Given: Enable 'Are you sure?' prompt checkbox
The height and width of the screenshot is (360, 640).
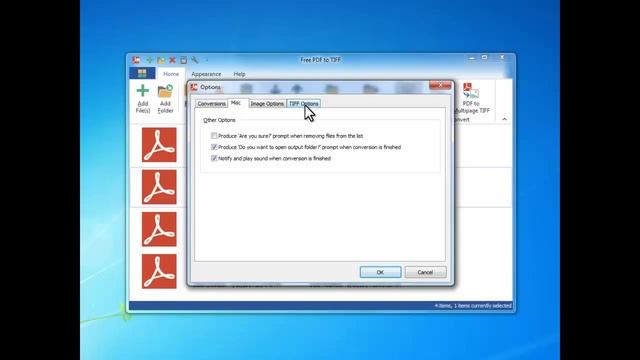Looking at the screenshot, I should (214, 136).
